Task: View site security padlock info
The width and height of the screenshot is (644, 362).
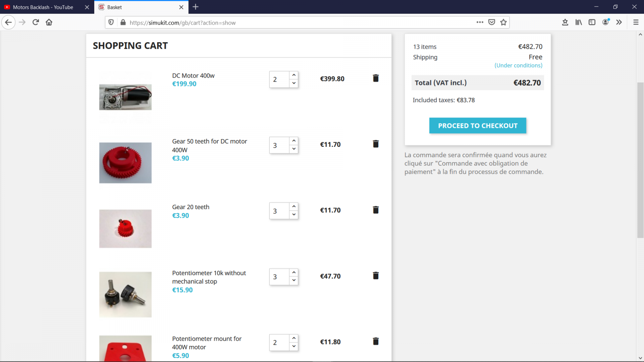Action: [123, 23]
